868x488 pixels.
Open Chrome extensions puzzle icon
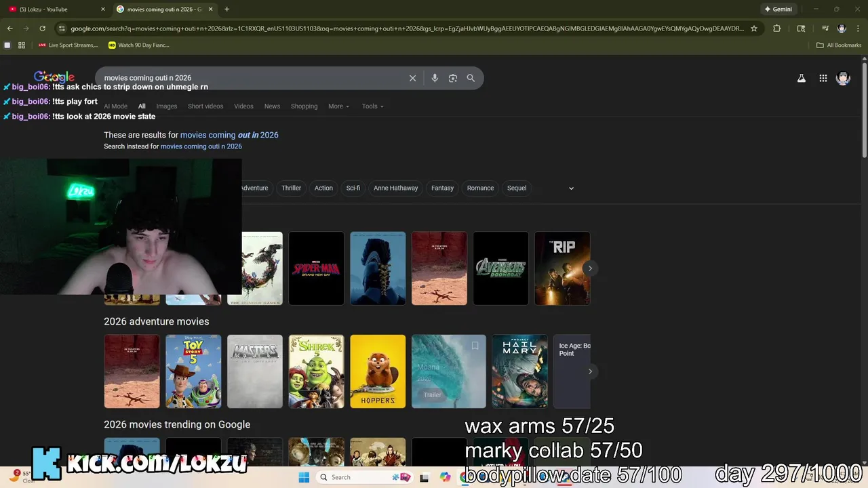coord(777,28)
